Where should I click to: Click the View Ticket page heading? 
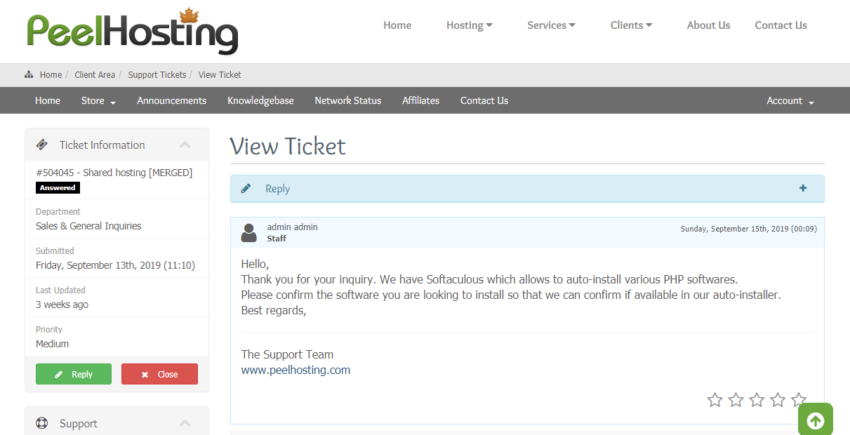click(x=287, y=146)
